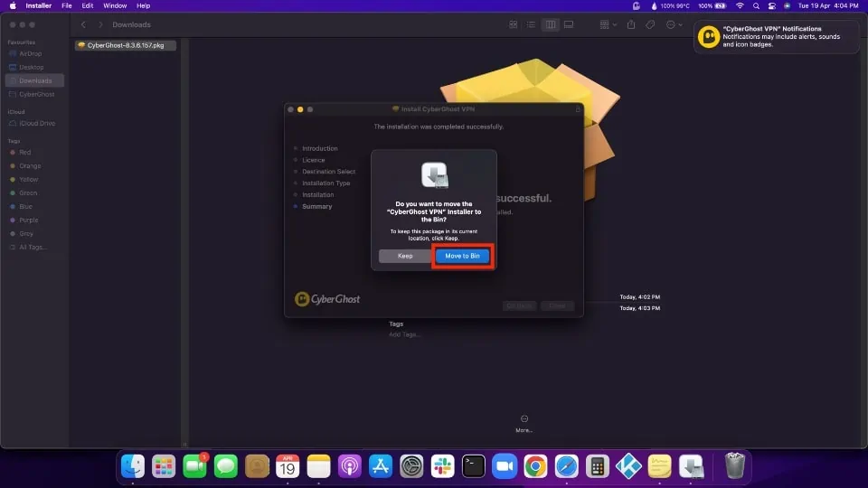The width and height of the screenshot is (868, 488).
Task: Click the Wi-Fi status icon
Action: [x=740, y=5]
